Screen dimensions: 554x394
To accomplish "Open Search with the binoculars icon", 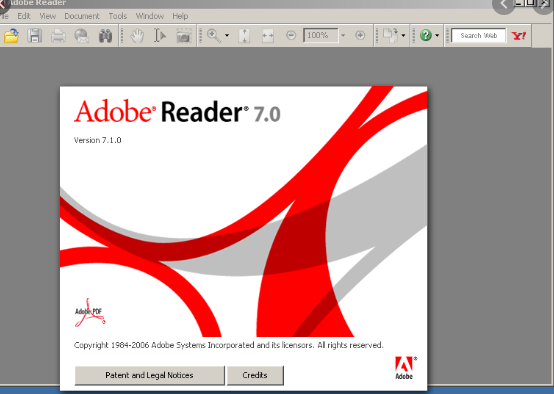I will tap(105, 36).
